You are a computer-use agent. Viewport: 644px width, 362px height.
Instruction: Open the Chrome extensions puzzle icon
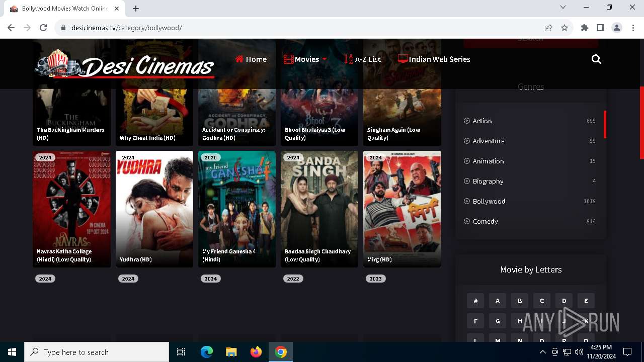(x=585, y=28)
